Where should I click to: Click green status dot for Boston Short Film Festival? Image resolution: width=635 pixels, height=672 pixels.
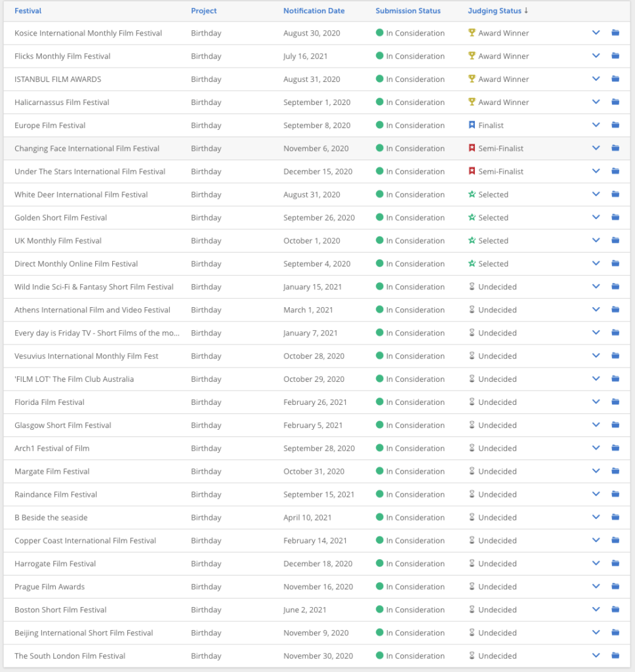379,610
